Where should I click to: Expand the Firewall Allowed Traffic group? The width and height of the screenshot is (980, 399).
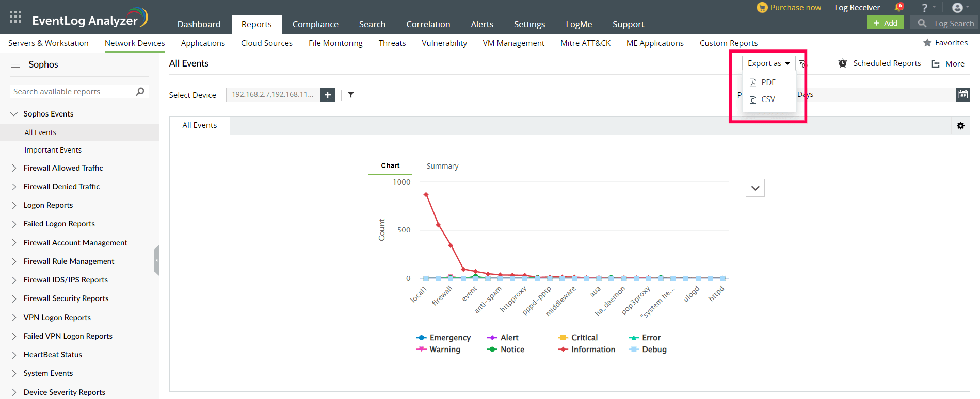click(14, 168)
